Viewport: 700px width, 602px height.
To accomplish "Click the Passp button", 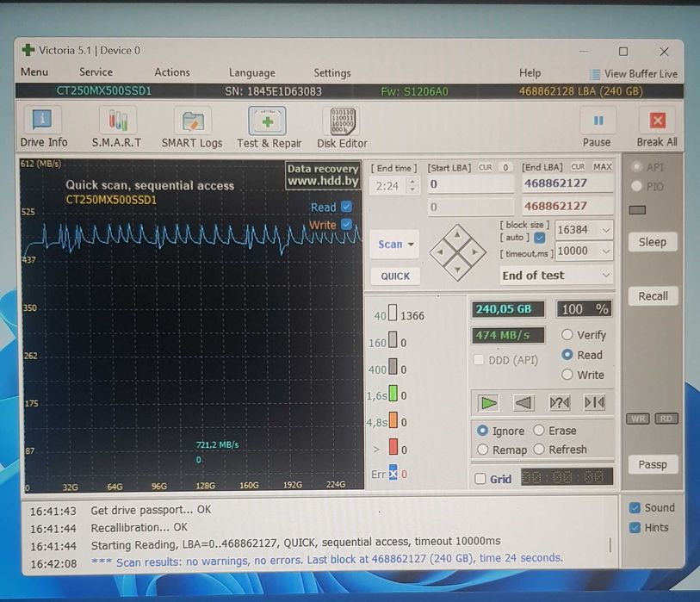I will pos(653,464).
